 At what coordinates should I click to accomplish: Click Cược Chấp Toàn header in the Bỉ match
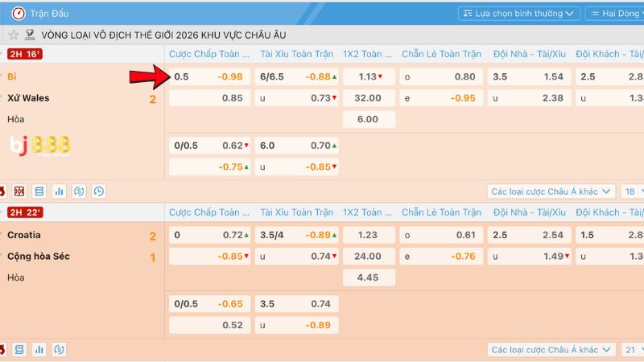tap(209, 54)
